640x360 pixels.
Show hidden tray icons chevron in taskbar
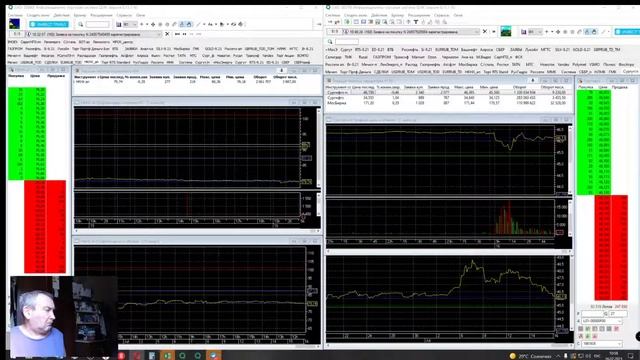click(558, 356)
